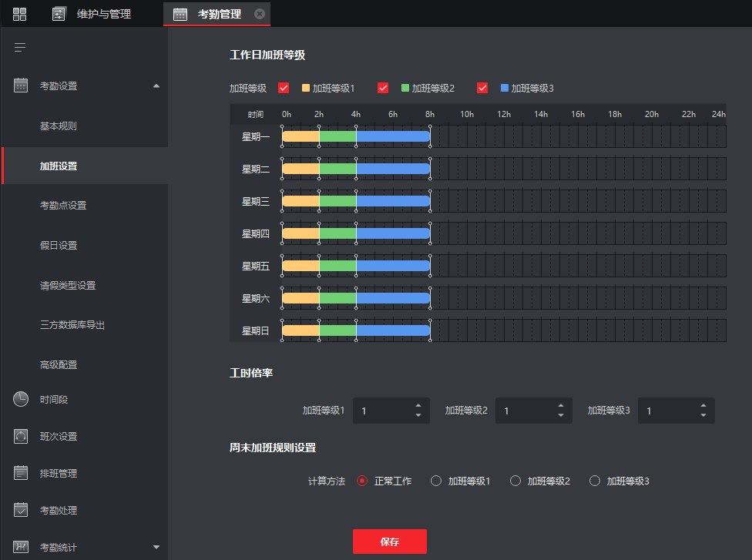
Task: Select 加班等级2 weekend calculation radio button
Action: [515, 481]
